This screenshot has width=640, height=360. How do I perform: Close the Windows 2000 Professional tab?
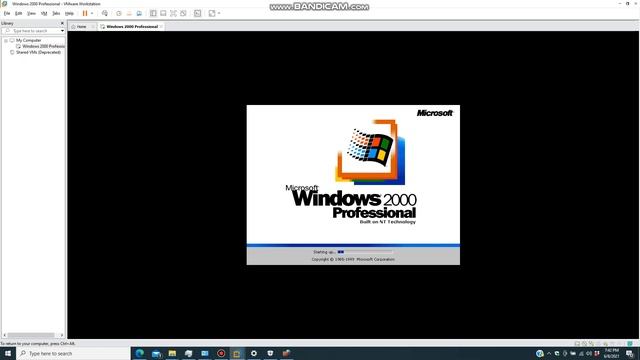(161, 27)
